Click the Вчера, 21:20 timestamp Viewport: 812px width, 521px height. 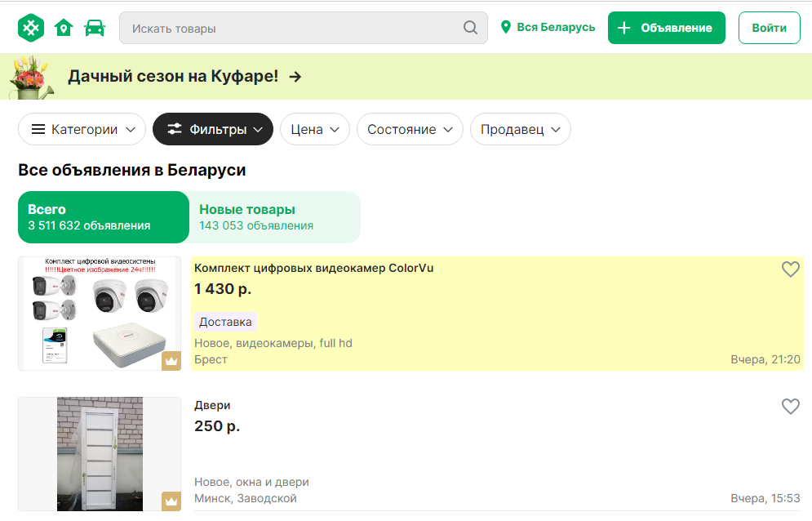(765, 359)
